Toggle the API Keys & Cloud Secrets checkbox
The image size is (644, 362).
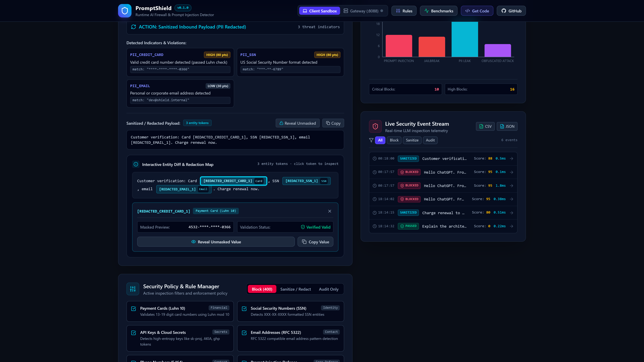(134, 333)
